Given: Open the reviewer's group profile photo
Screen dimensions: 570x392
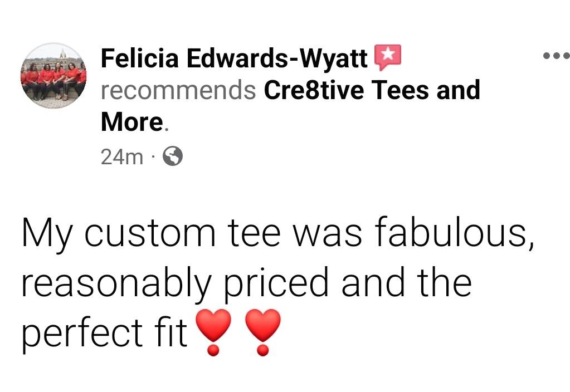Looking at the screenshot, I should (53, 75).
